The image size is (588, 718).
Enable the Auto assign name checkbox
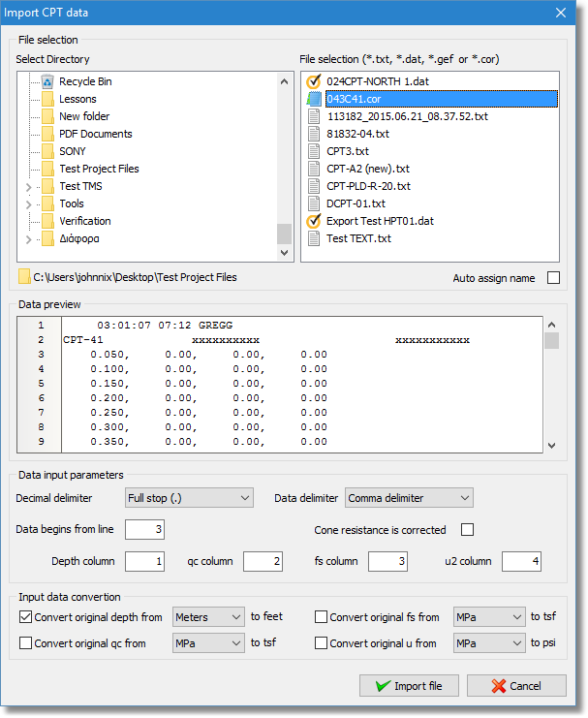pos(553,278)
